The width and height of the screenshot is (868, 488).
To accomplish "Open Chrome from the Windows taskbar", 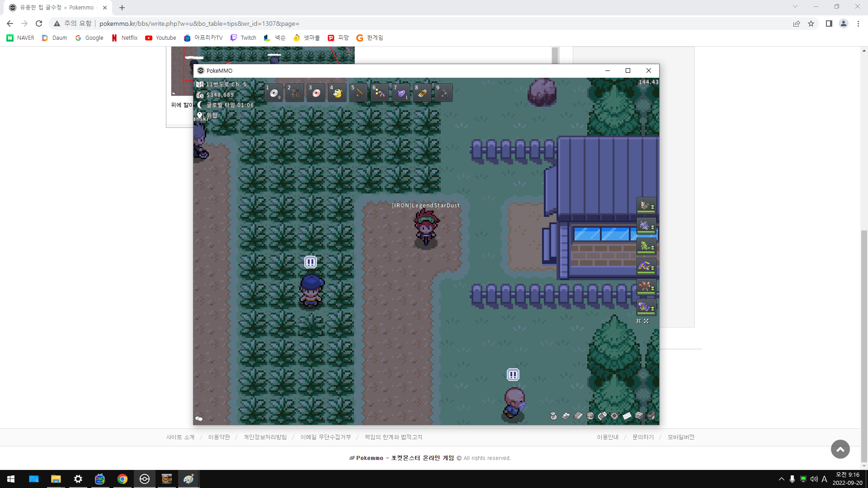I will click(x=123, y=479).
